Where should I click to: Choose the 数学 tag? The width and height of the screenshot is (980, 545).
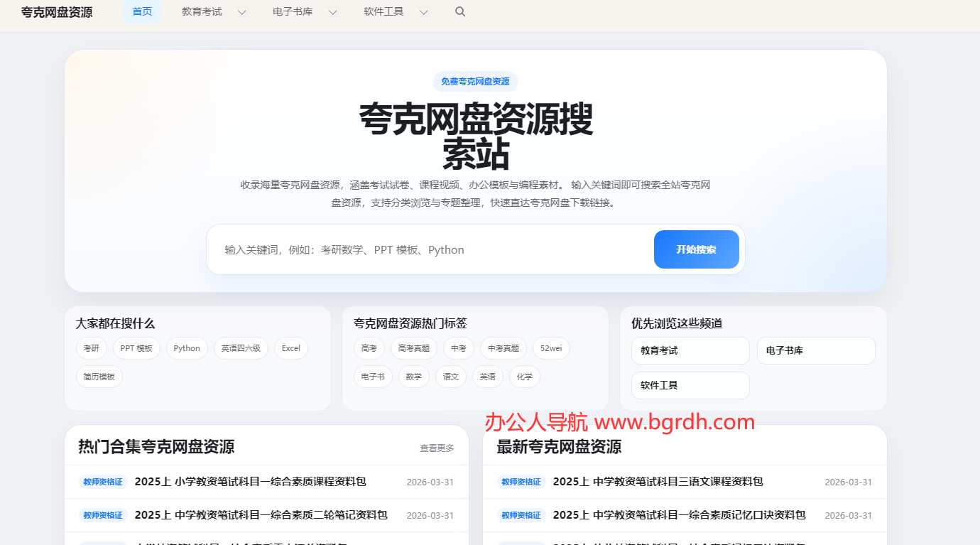(x=414, y=377)
